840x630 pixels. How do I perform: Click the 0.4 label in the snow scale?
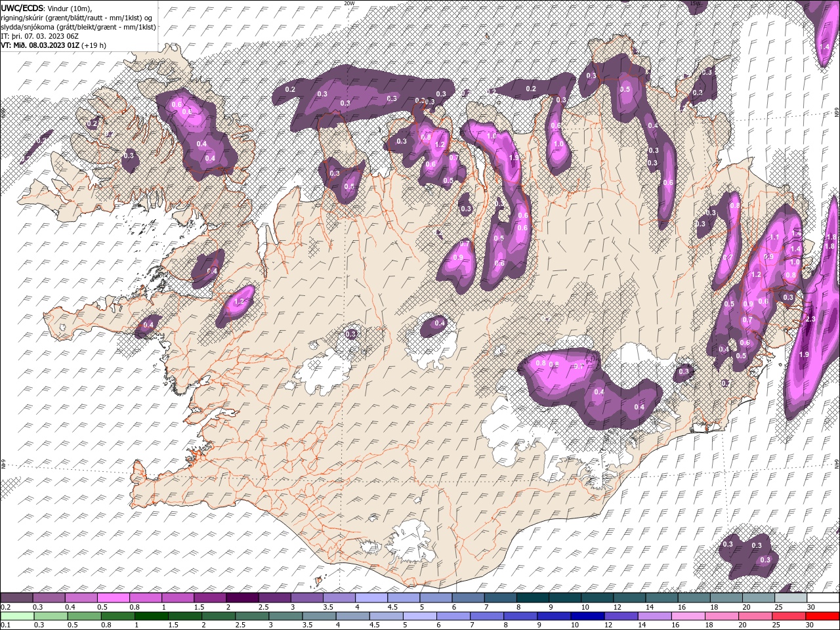click(70, 607)
